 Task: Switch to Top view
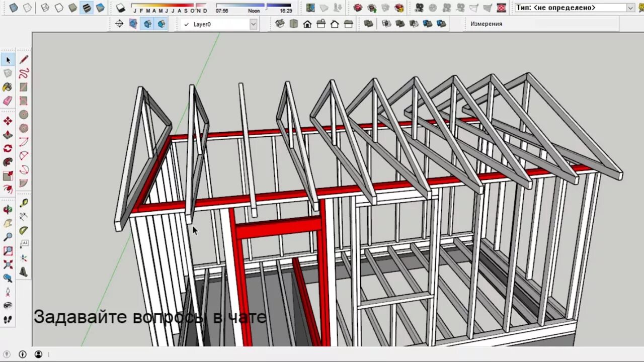tap(294, 24)
